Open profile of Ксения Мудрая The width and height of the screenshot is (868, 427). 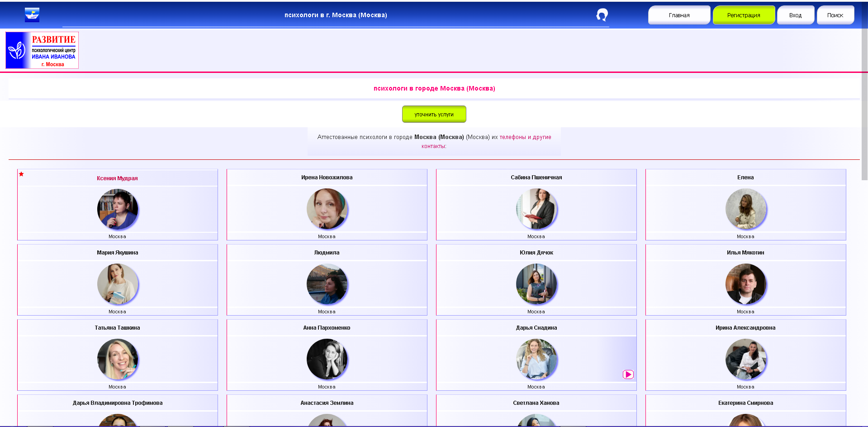click(117, 178)
